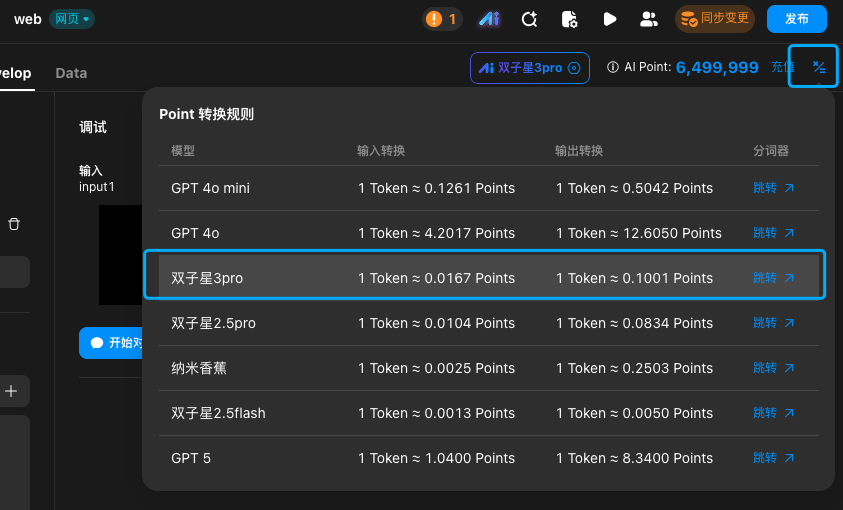This screenshot has height=510, width=843.
Task: Open tokenizer 跳转 link for 纳米香蕉
Action: [773, 368]
